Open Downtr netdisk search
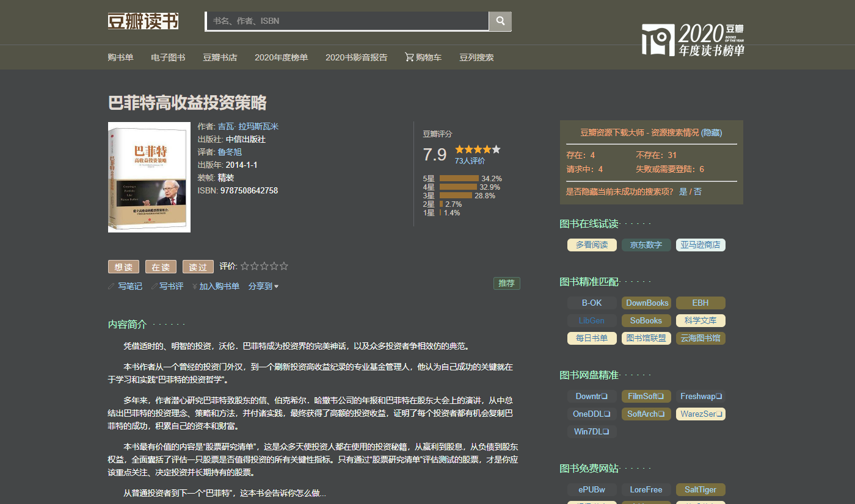 tap(592, 396)
